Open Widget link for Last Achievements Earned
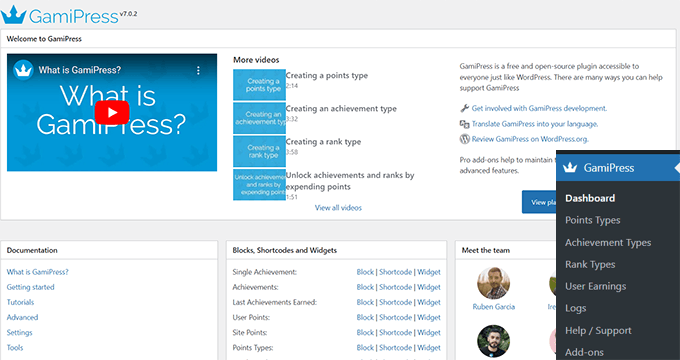This screenshot has width=680, height=360. (429, 302)
